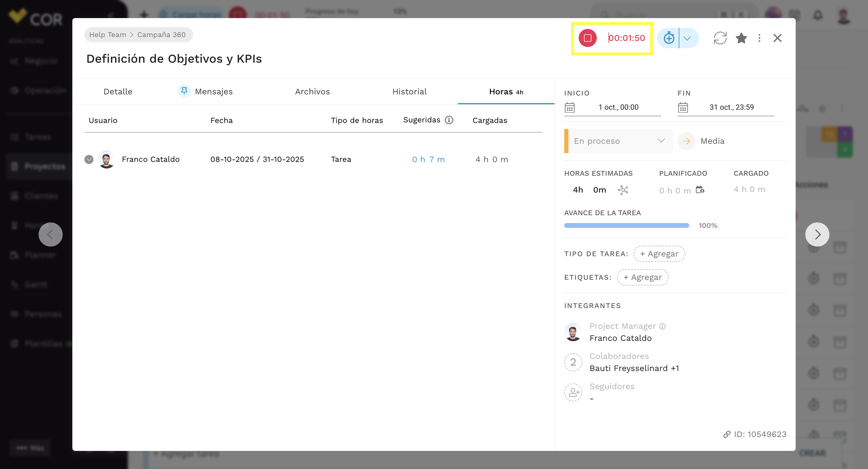The image size is (868, 469).
Task: Click the Tipo de horas column header
Action: pos(357,120)
